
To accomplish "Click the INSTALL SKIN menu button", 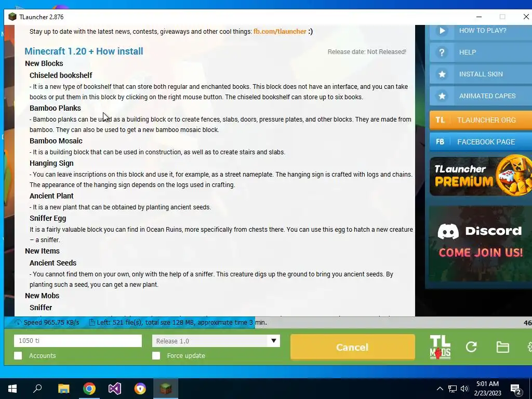I will pyautogui.click(x=481, y=74).
